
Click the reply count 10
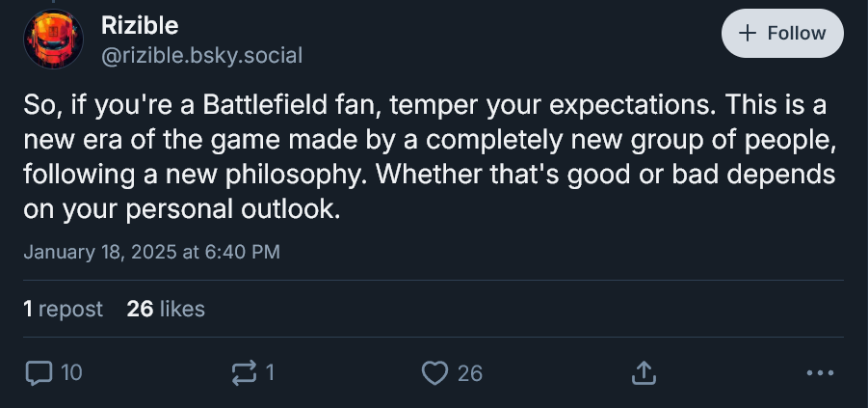71,371
